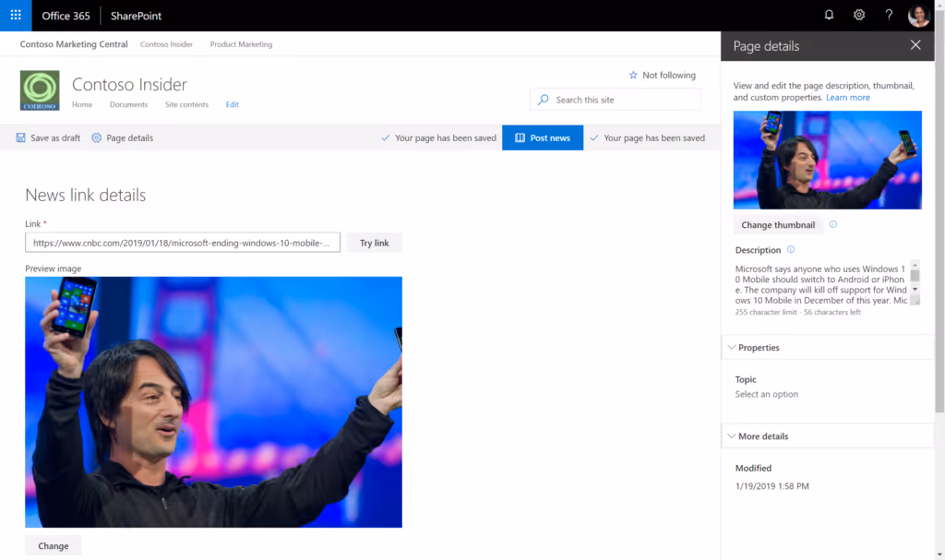Click the Description text area
Image resolution: width=945 pixels, height=560 pixels.
click(822, 284)
